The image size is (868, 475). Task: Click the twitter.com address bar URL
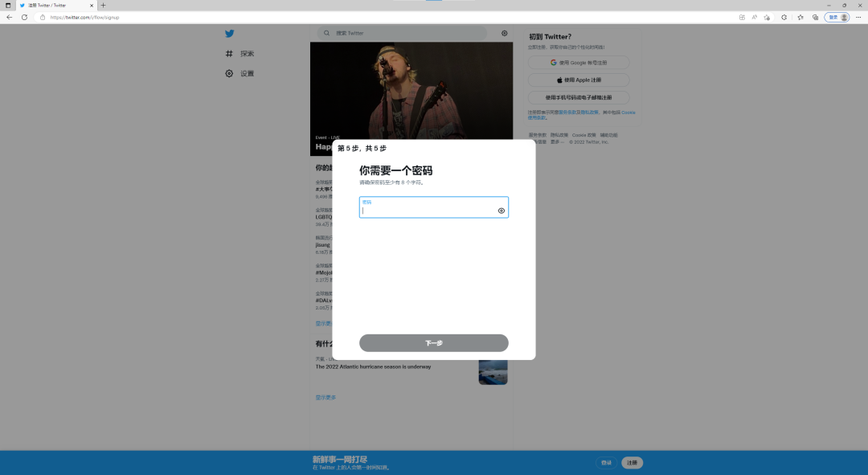pos(84,17)
